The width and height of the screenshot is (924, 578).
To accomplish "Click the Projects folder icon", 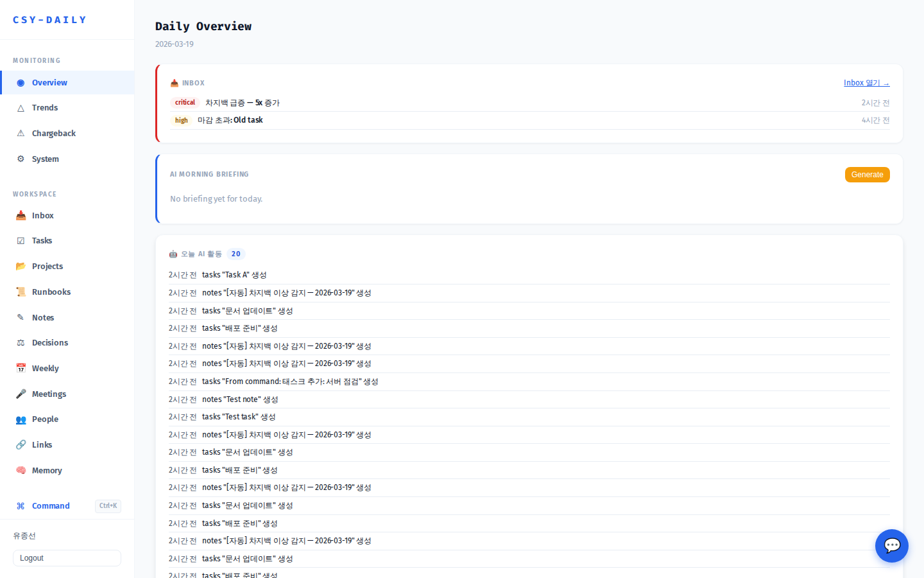I will pos(21,267).
